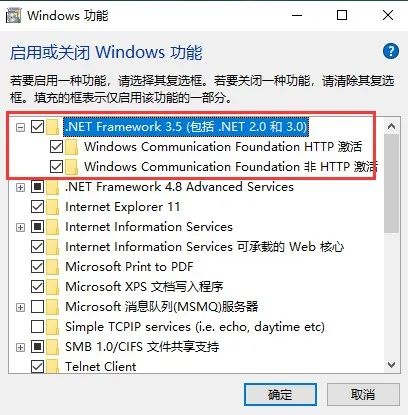Cancel the dialog with 取消 button
Screen dimensions: 408x415
[363, 394]
